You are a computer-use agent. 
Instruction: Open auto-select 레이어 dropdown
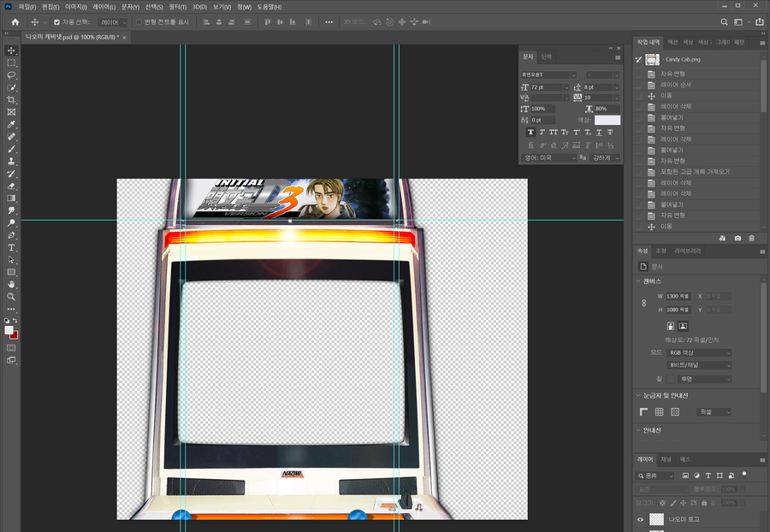(112, 22)
